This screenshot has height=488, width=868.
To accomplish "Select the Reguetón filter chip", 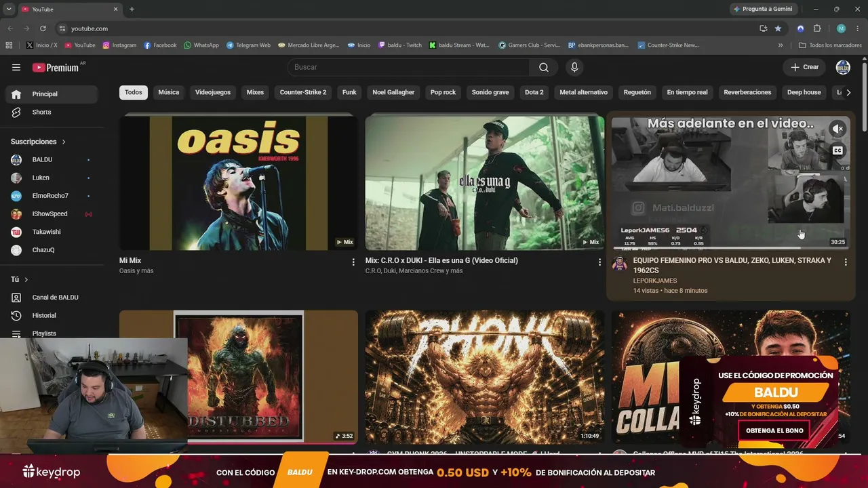I will click(x=637, y=92).
